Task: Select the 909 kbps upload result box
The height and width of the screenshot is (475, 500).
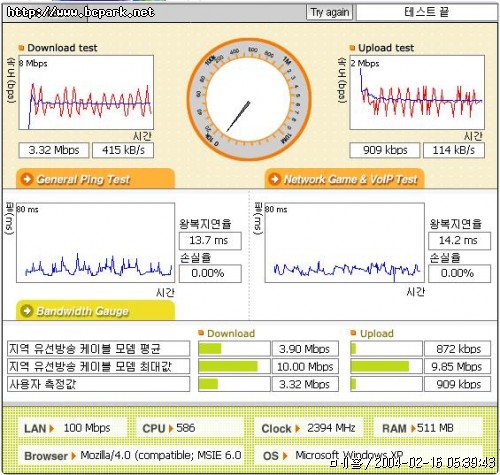Action: click(x=385, y=150)
